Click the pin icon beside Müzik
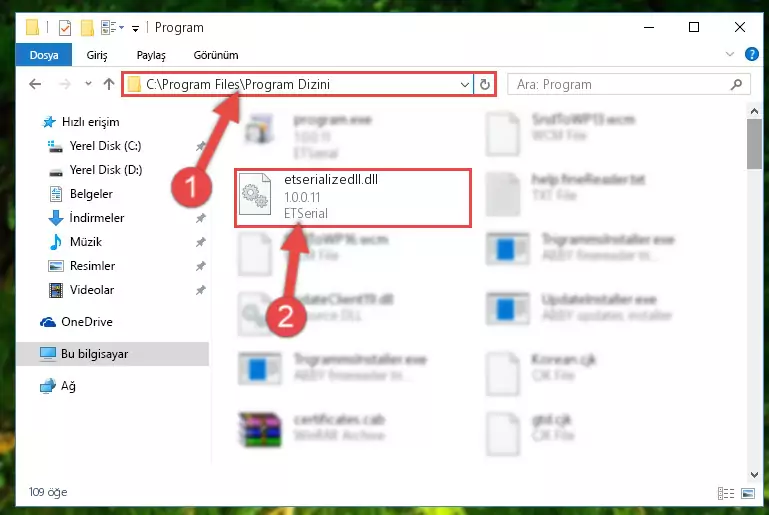 (201, 242)
